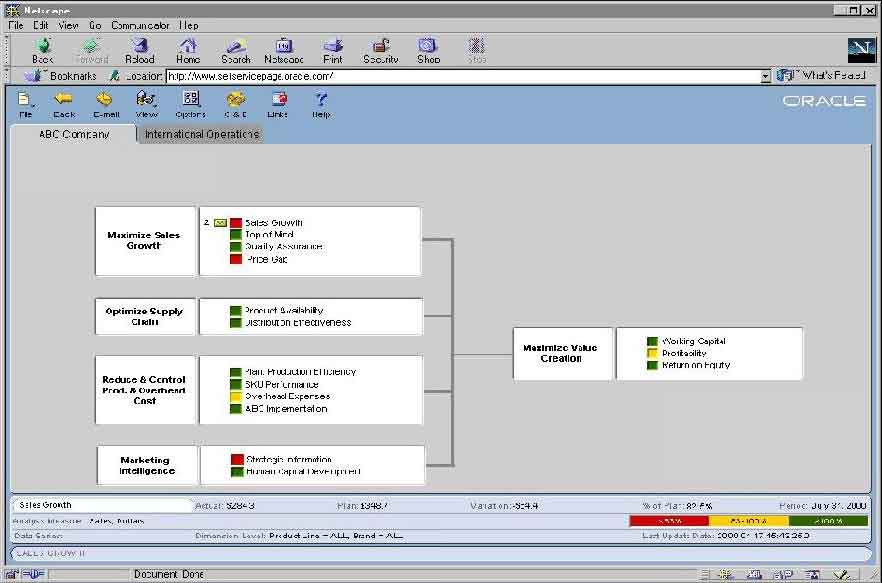Open the Netscape Security icon
This screenshot has height=583, width=882.
point(381,50)
